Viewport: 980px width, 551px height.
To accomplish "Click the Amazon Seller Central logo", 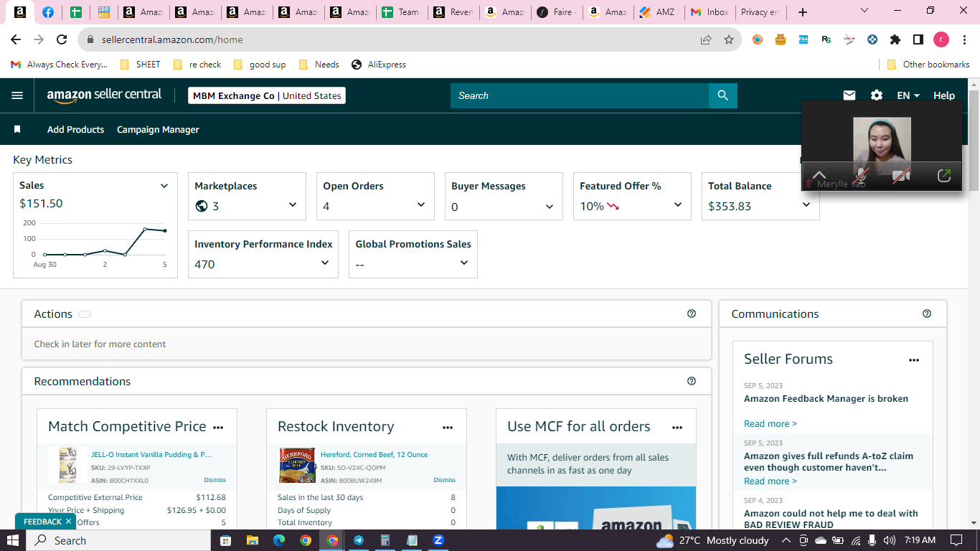I will pos(104,95).
